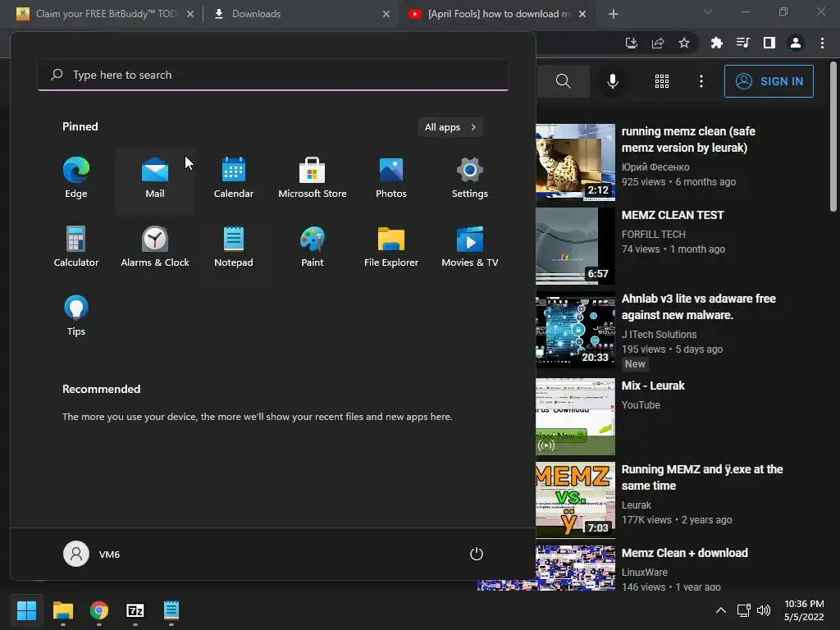Switch to the Downloads Chrome tab
Screen dimensions: 840x630
tap(300, 14)
